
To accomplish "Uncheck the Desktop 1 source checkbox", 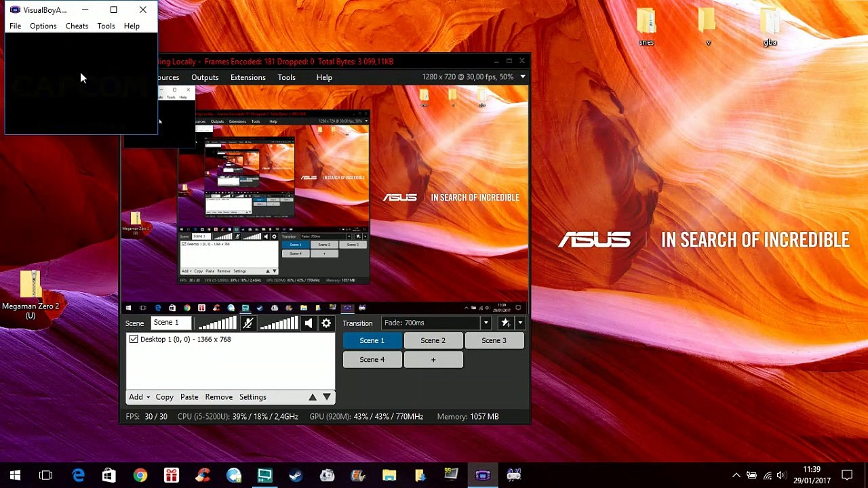I will point(134,339).
